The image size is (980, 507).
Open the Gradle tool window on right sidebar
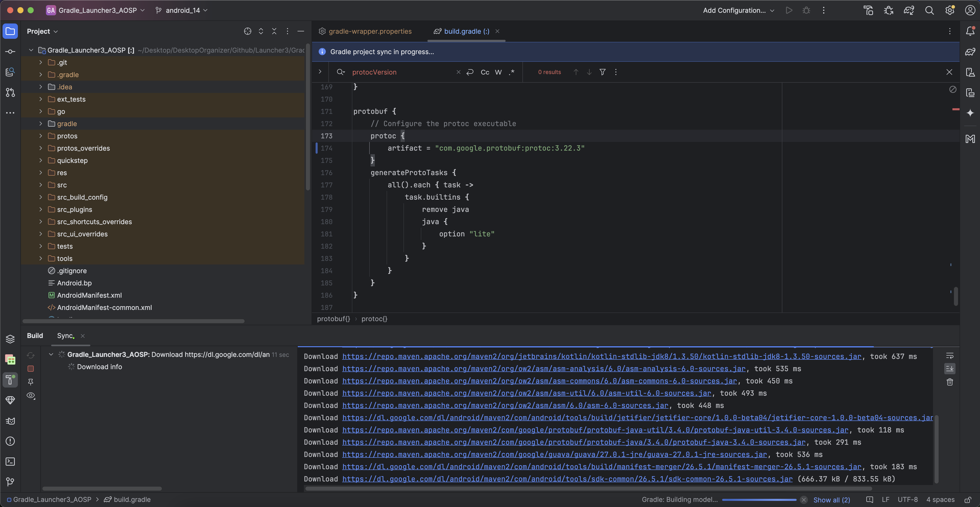[970, 51]
